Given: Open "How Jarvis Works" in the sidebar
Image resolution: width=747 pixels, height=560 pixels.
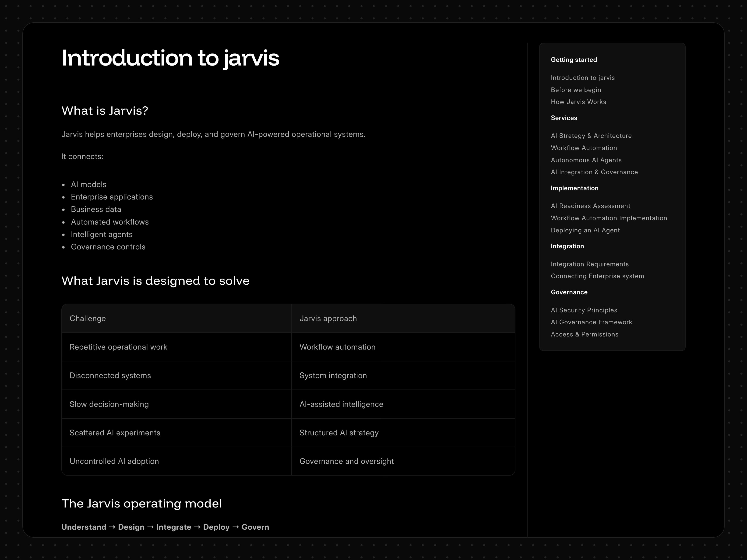Looking at the screenshot, I should click(x=578, y=102).
